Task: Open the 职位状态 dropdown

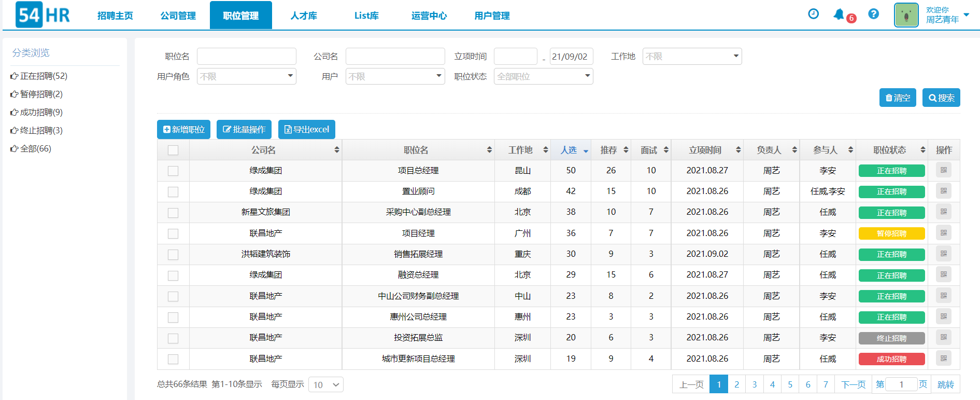Action: [543, 76]
